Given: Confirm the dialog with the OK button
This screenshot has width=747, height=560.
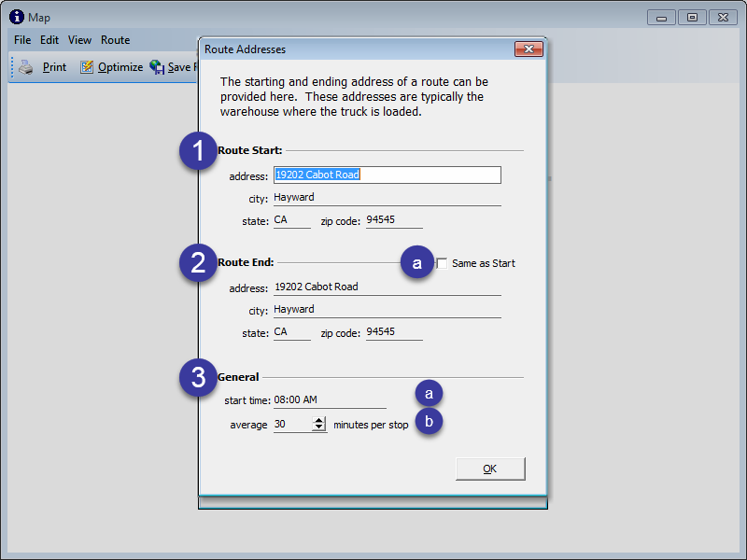Looking at the screenshot, I should (490, 469).
